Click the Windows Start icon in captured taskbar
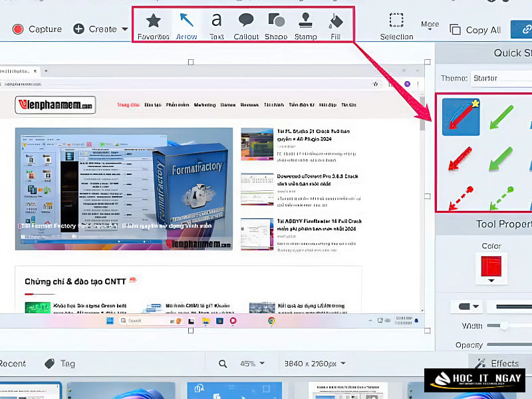This screenshot has width=532, height=399. [110, 321]
